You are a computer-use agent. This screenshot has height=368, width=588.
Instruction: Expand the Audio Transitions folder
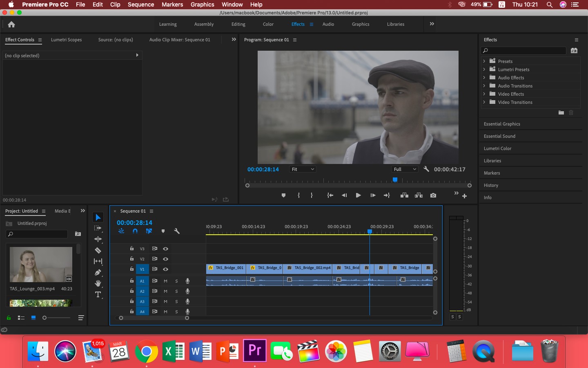(x=484, y=86)
